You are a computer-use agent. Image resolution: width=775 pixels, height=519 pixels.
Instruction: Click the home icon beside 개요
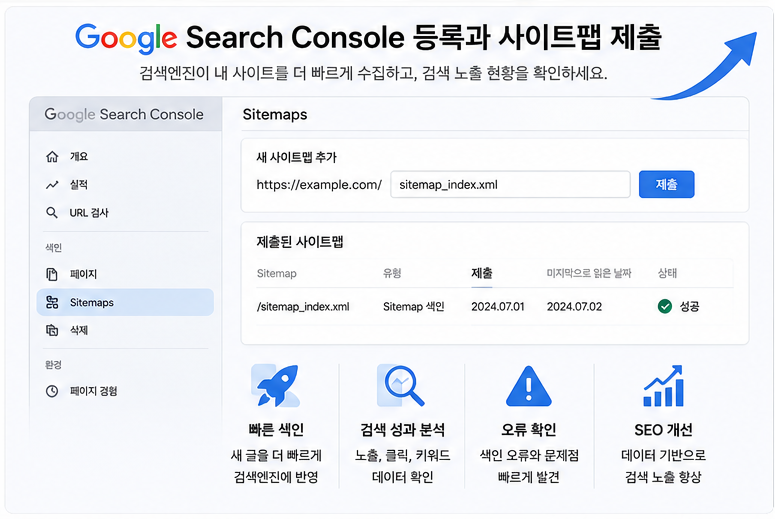(52, 157)
